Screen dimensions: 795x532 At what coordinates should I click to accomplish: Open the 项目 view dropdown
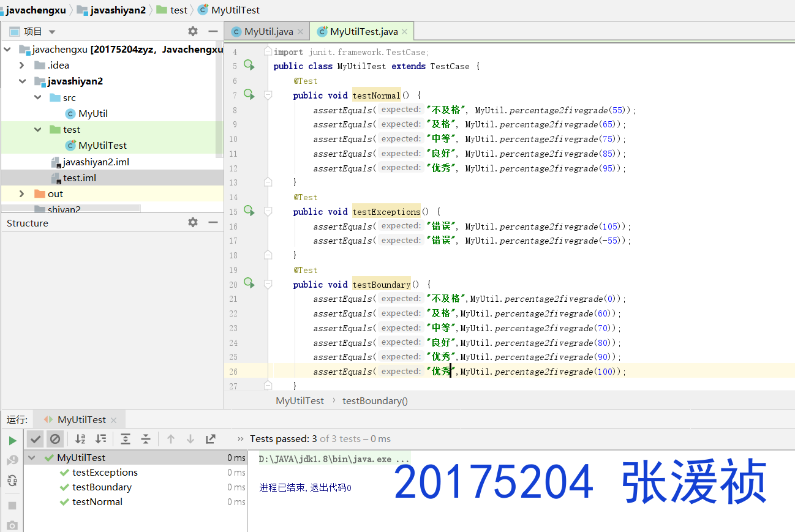[52, 32]
